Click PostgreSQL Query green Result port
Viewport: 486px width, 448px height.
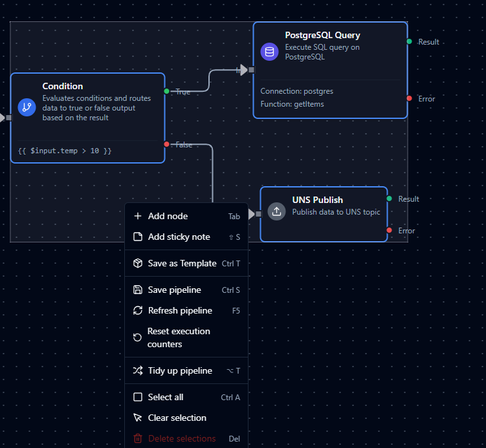point(409,41)
